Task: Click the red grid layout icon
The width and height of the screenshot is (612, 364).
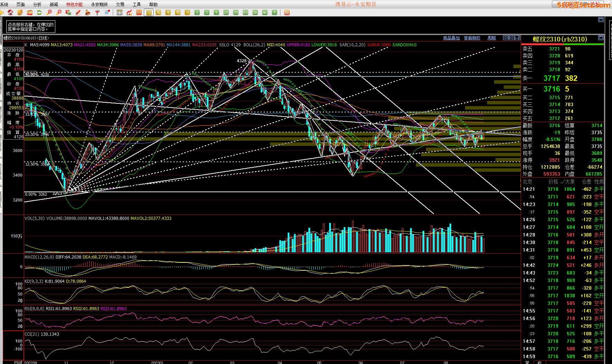Action: pyautogui.click(x=287, y=12)
